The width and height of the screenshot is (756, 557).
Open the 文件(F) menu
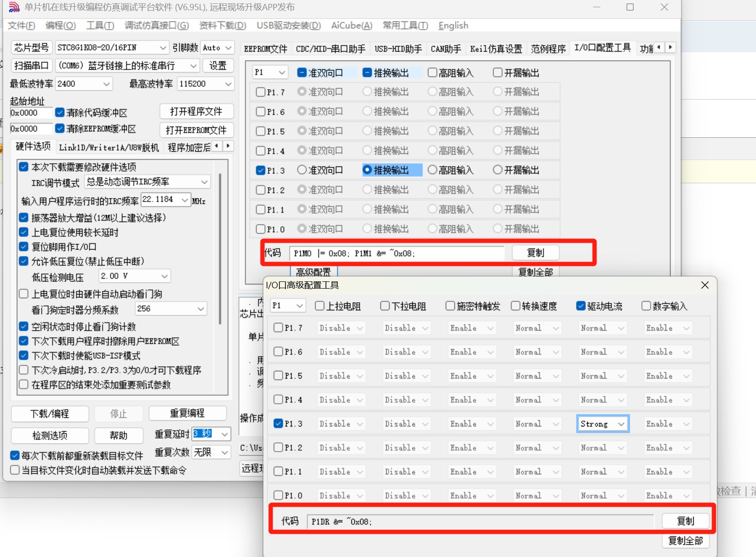[21, 26]
